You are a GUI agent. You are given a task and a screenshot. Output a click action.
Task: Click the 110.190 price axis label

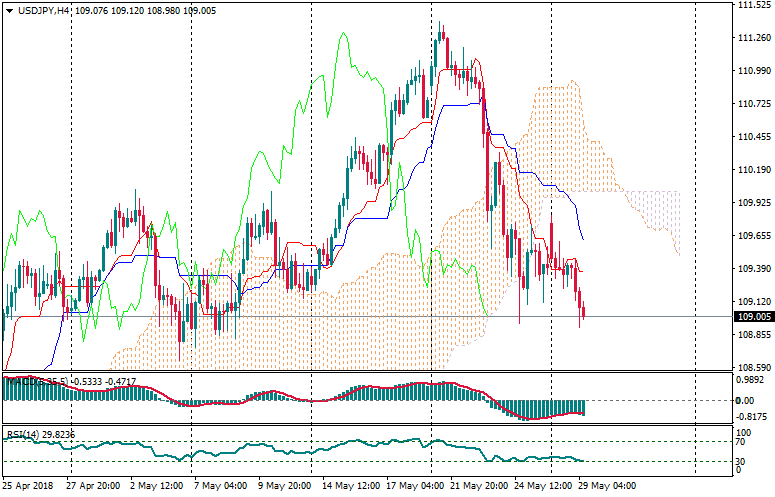tap(752, 170)
